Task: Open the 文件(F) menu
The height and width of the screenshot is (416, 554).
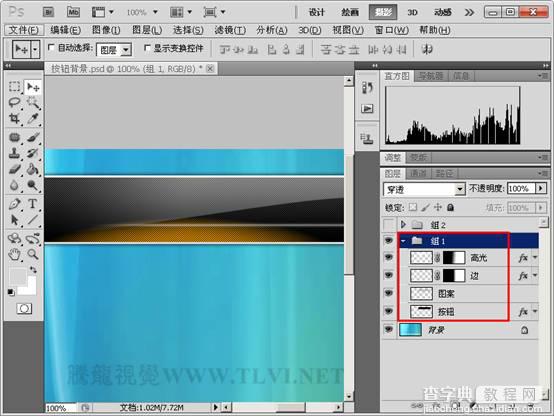Action: tap(24, 30)
